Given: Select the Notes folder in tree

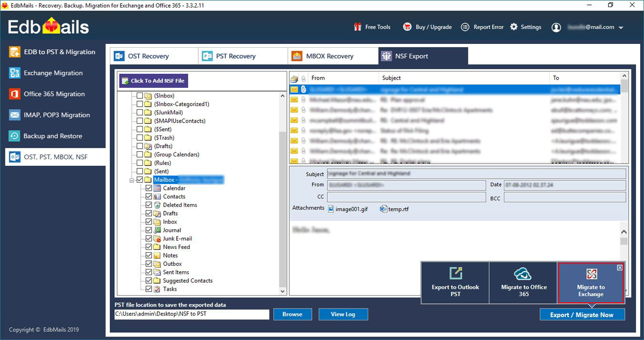Looking at the screenshot, I should 170,256.
